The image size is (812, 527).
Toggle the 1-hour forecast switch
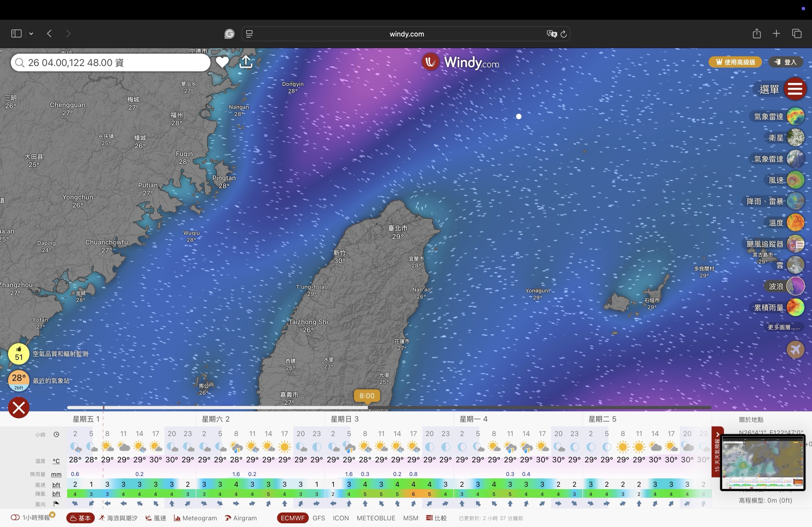tap(15, 518)
